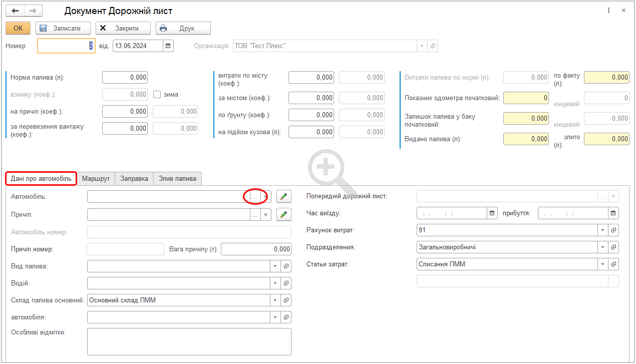636x364 pixels.
Task: Click the на підйом кузова (л) field
Action: coord(311,132)
